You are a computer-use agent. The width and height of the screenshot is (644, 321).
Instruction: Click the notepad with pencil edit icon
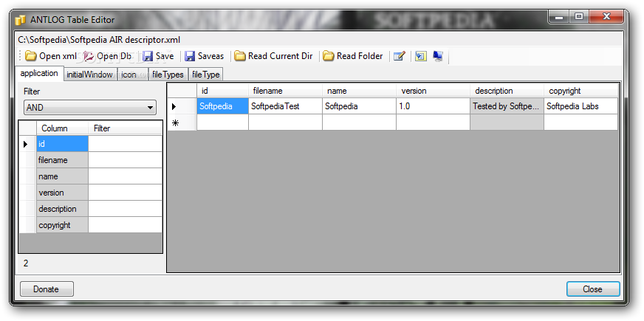pos(400,56)
